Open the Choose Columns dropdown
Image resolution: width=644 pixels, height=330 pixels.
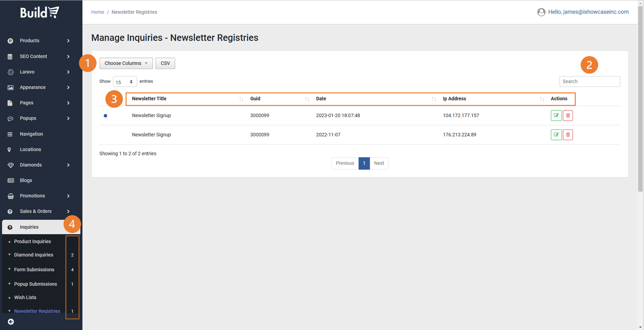[126, 63]
